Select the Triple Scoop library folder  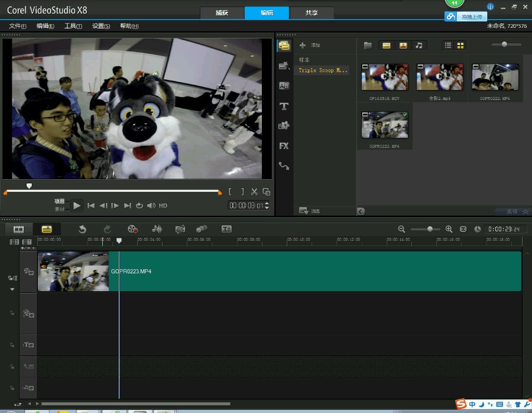323,70
